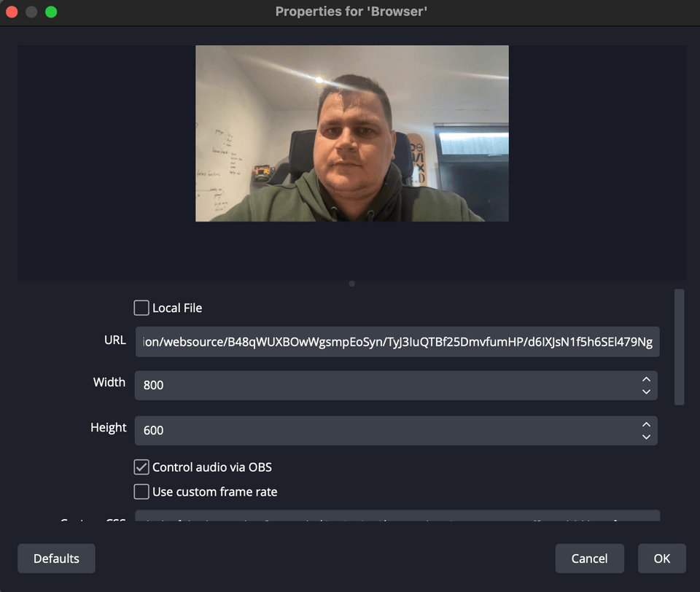
Task: Maximize the window using the green button
Action: (x=51, y=12)
